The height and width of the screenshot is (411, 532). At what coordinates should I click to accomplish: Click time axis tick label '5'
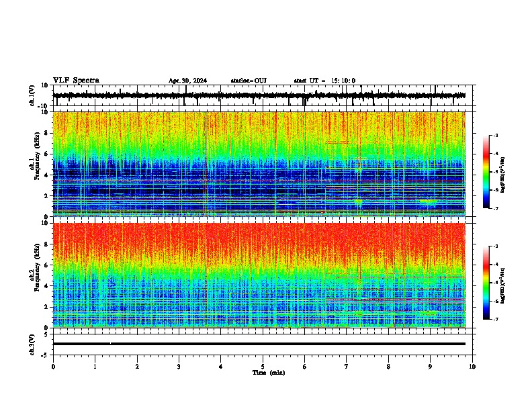(263, 367)
